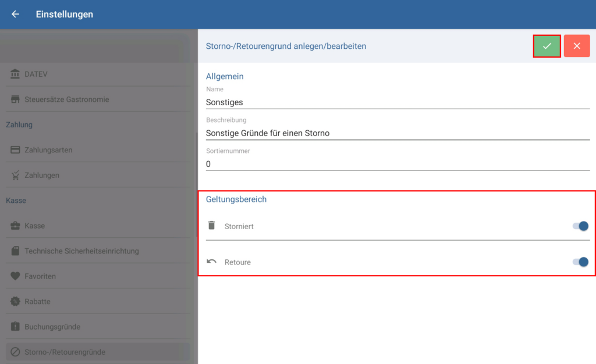Click the Rabatte discount badge icon

point(15,301)
